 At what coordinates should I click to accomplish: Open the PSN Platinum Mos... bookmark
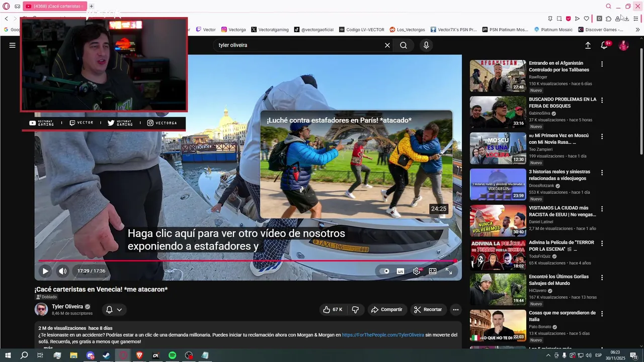(x=505, y=30)
